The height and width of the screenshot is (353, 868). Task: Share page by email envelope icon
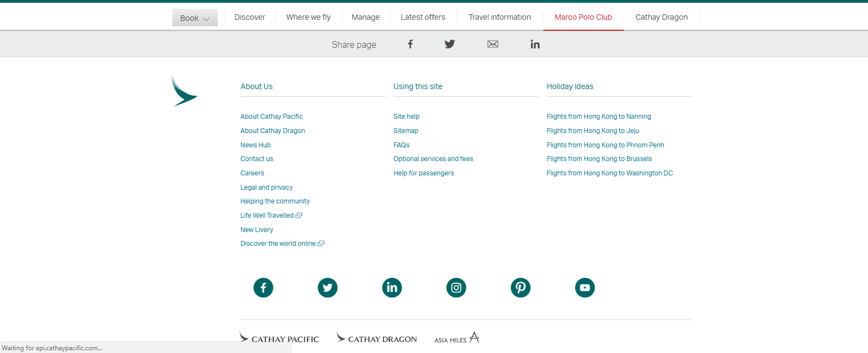click(x=493, y=44)
